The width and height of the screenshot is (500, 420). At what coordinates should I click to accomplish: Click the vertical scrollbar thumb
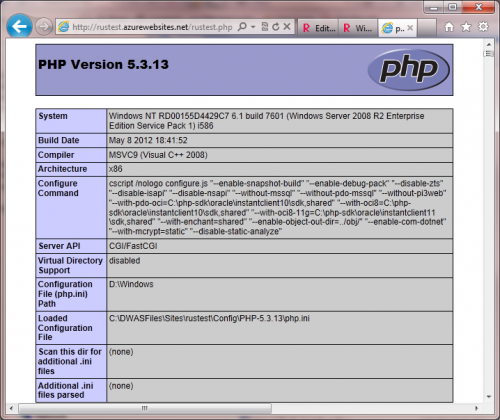tap(489, 53)
